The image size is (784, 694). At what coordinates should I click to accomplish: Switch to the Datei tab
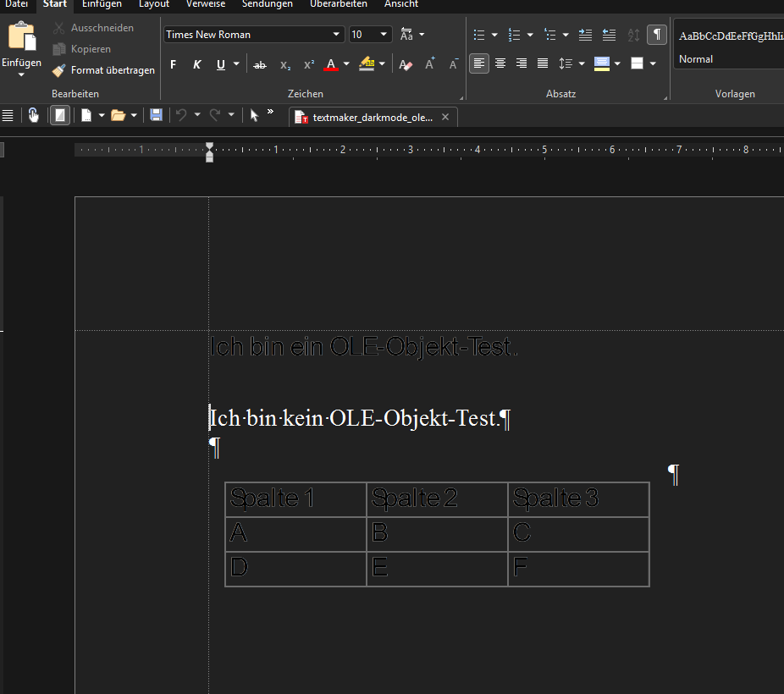[16, 4]
